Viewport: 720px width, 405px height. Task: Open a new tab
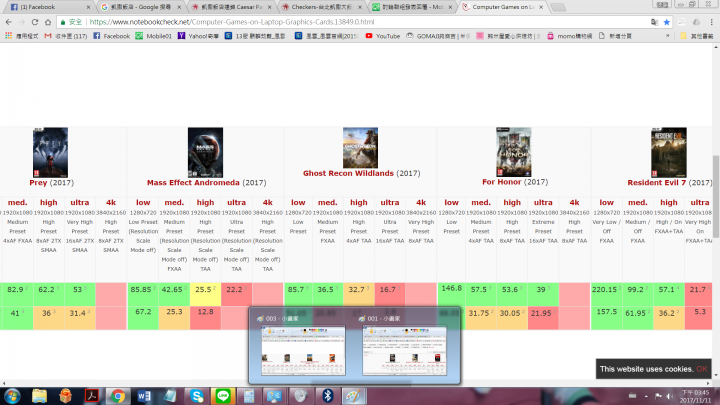558,7
